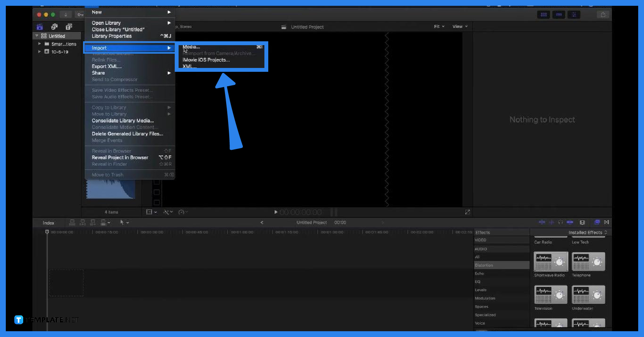Open the Share submenu
The image size is (644, 337).
pyautogui.click(x=130, y=73)
